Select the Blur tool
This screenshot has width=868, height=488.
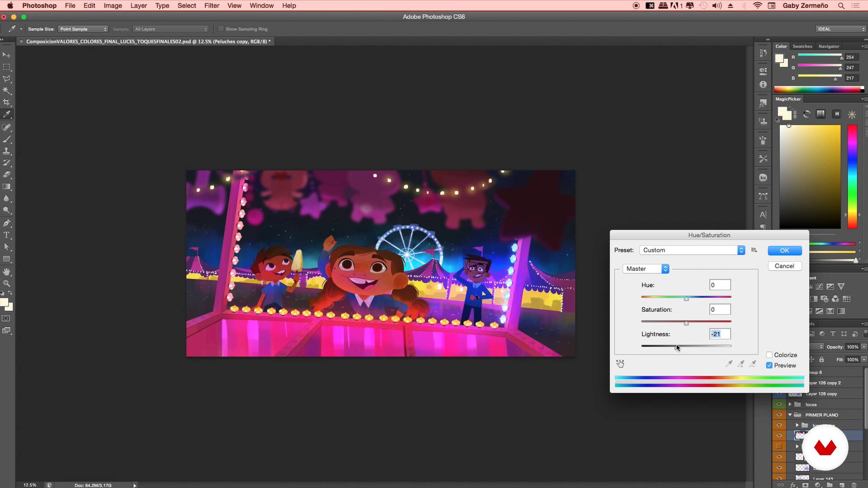tap(7, 198)
